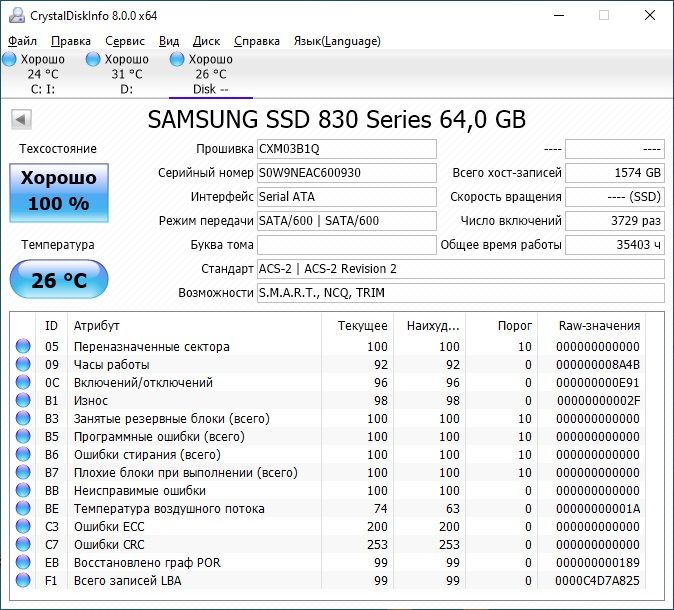This screenshot has height=610, width=674.
Task: Click status orb of row B7 Плохие блоки
Action: [23, 472]
